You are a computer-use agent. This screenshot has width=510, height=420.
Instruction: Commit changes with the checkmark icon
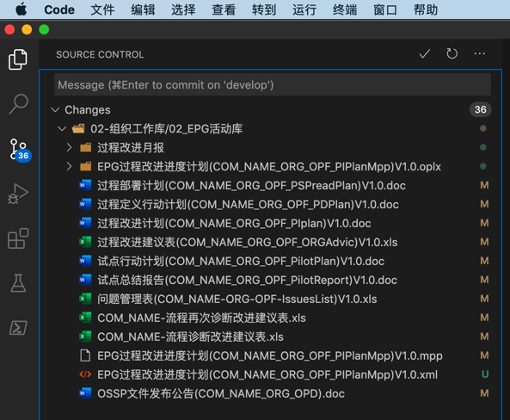tap(425, 53)
